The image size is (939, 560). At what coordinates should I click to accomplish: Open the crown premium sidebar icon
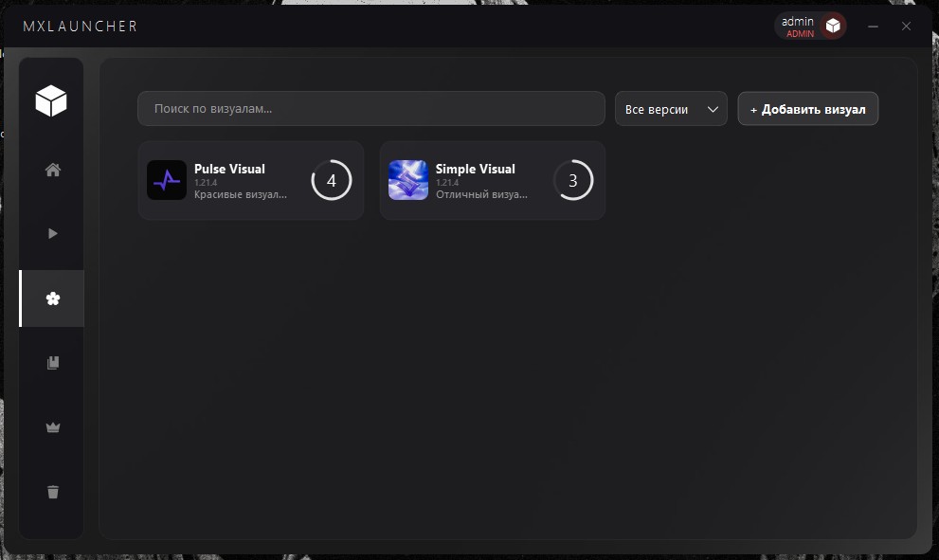coord(53,427)
